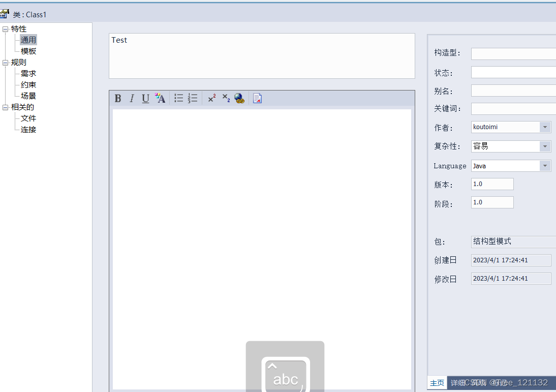Toggle italic formatting in notes toolbar

[132, 99]
